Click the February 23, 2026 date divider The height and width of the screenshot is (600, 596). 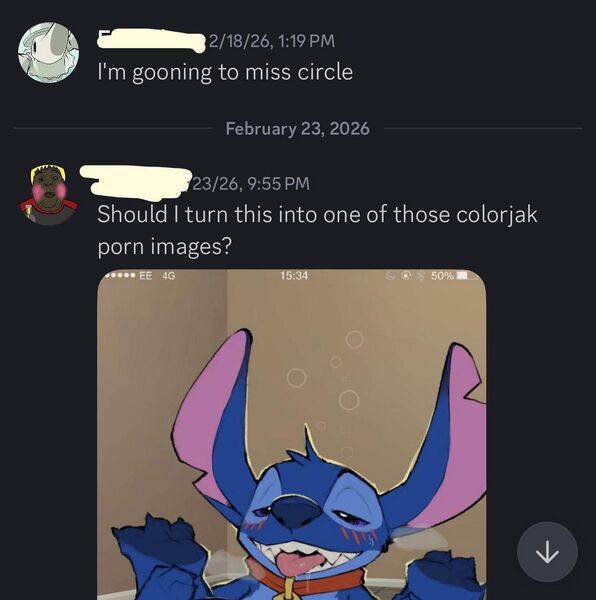pos(298,128)
